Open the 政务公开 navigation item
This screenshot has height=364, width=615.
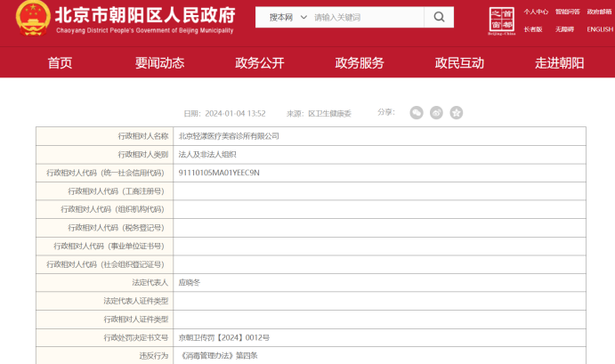[260, 63]
